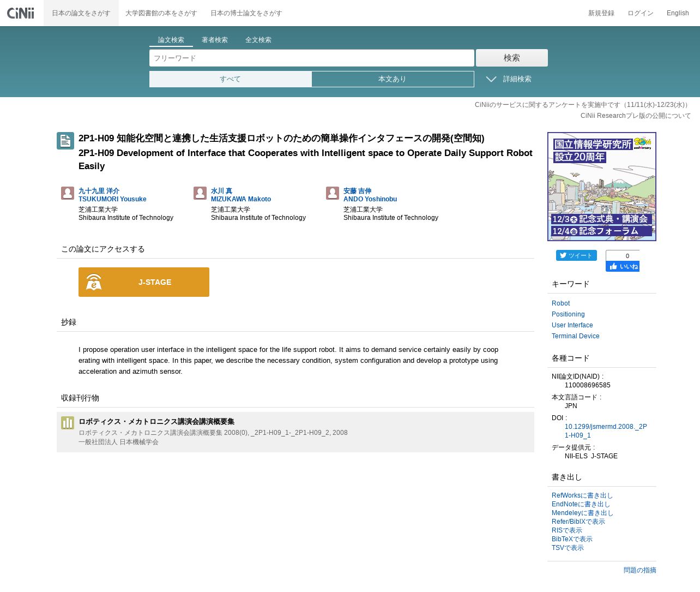Open the 大学図書館の本をさがす menu item

161,13
